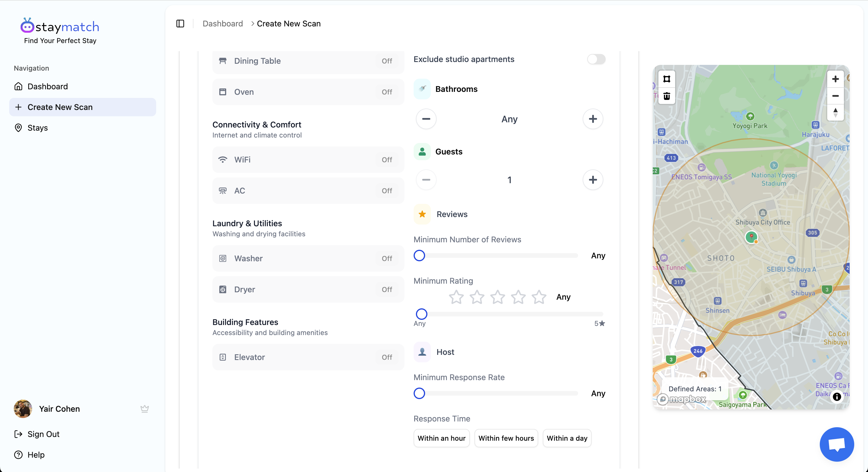
Task: Click the crown premium icon
Action: point(145,409)
